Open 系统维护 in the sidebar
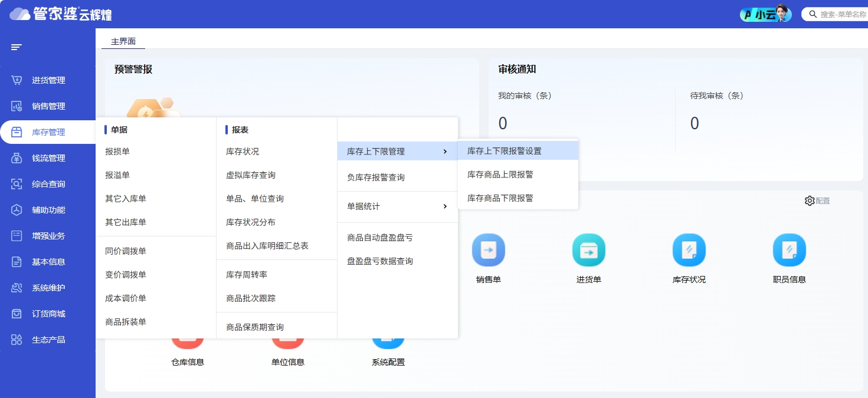Image resolution: width=868 pixels, height=398 pixels. 48,288
